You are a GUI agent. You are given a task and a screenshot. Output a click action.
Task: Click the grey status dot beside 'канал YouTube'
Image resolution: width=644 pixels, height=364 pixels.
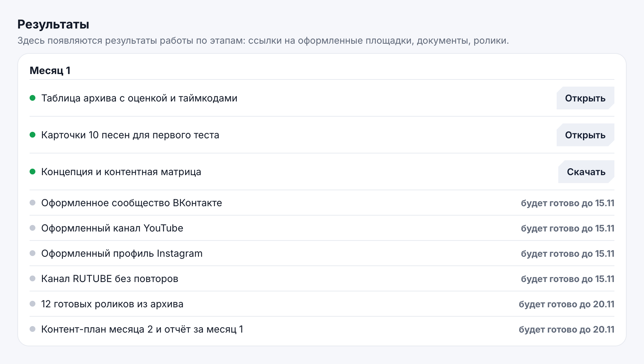[x=32, y=228]
